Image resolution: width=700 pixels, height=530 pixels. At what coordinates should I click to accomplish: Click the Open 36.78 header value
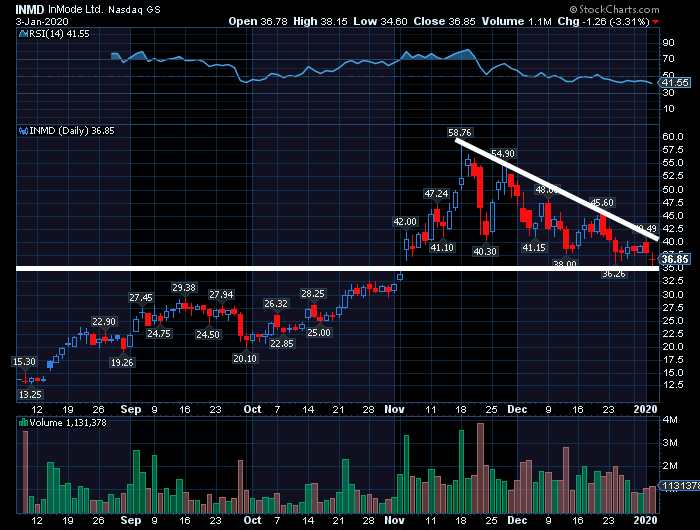tap(258, 21)
